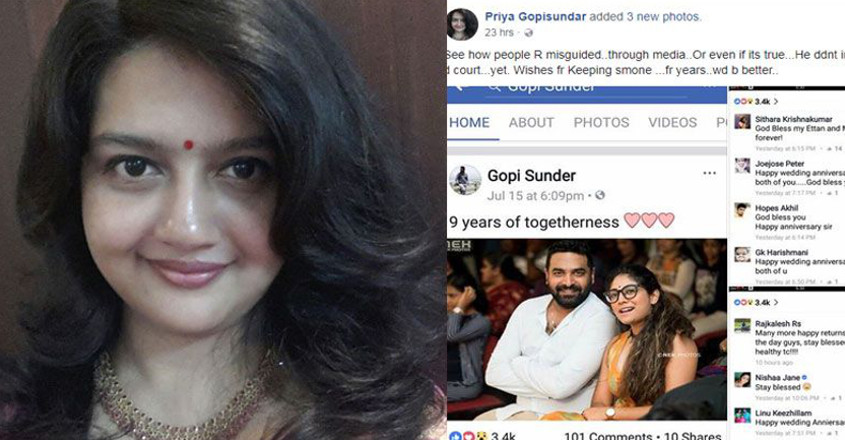The width and height of the screenshot is (845, 440).
Task: Expand the top 3.4k reactions chevron
Action: point(776,101)
